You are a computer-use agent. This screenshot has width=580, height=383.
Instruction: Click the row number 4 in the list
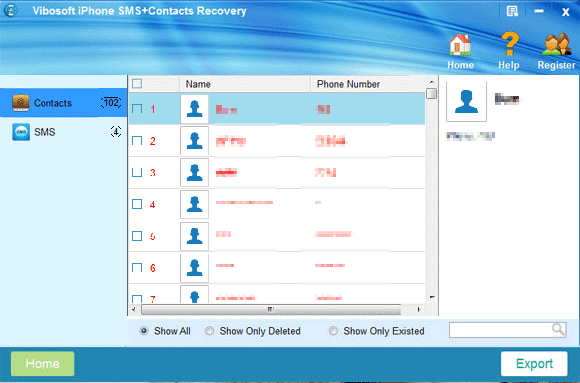pyautogui.click(x=152, y=204)
